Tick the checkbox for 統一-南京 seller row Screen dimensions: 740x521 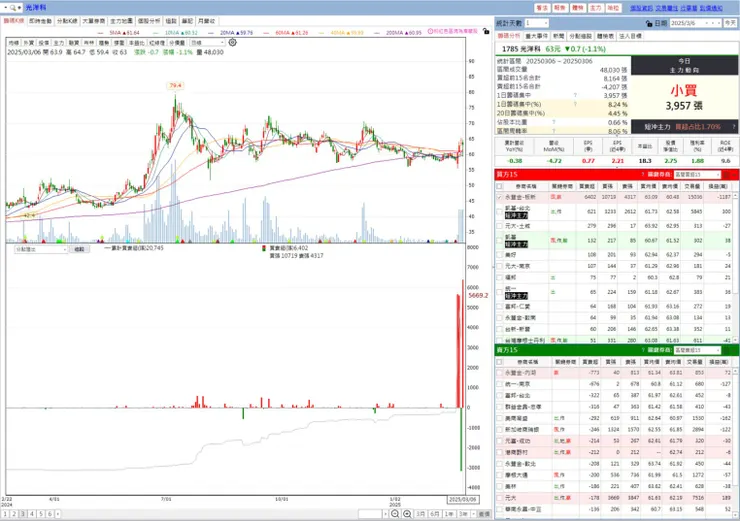coord(499,384)
